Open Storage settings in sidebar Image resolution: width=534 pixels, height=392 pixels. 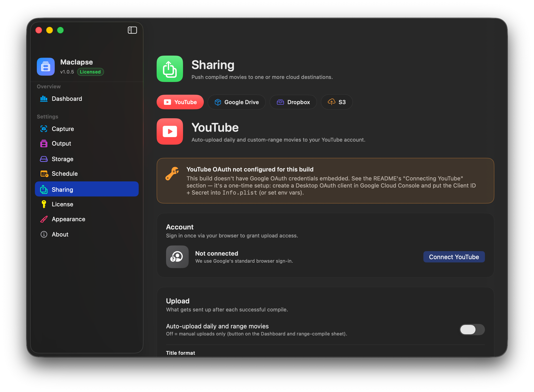click(x=87, y=159)
